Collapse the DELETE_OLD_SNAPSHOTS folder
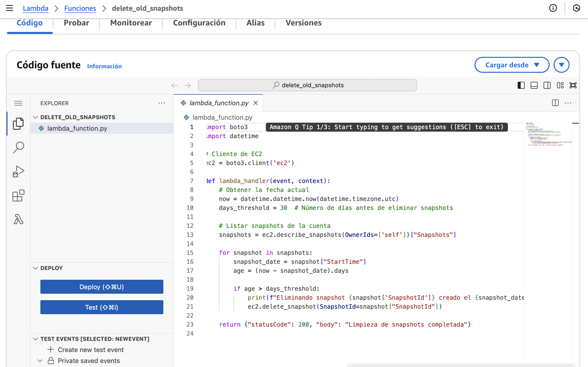Image resolution: width=588 pixels, height=367 pixels. (x=35, y=117)
